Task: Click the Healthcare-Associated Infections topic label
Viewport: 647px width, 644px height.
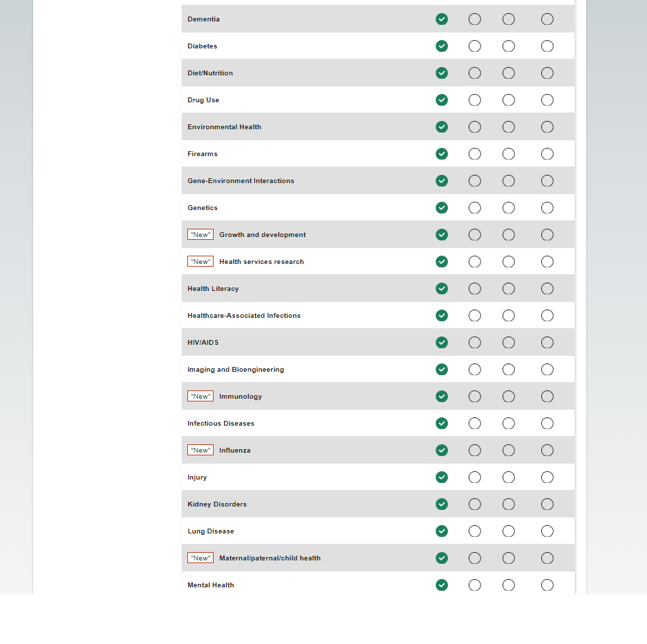Action: [244, 316]
